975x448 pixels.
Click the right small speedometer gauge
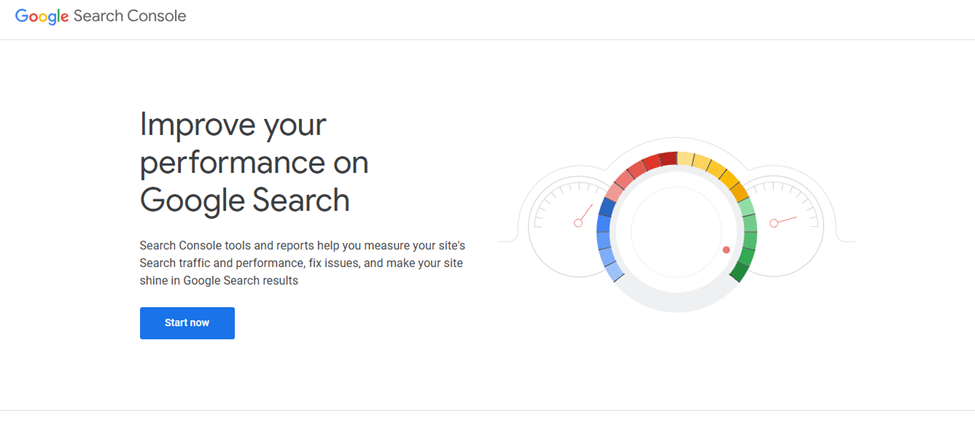click(x=783, y=226)
